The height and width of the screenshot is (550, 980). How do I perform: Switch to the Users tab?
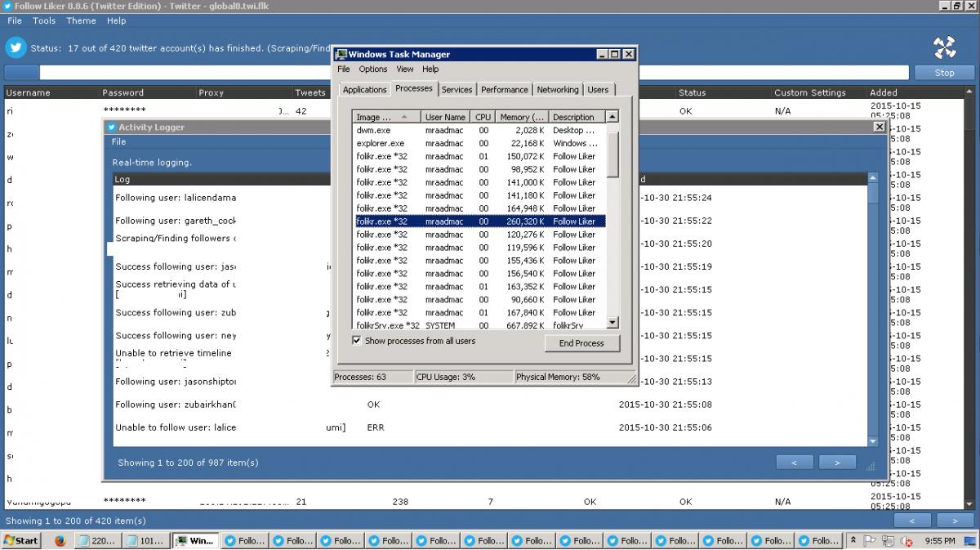click(x=598, y=90)
